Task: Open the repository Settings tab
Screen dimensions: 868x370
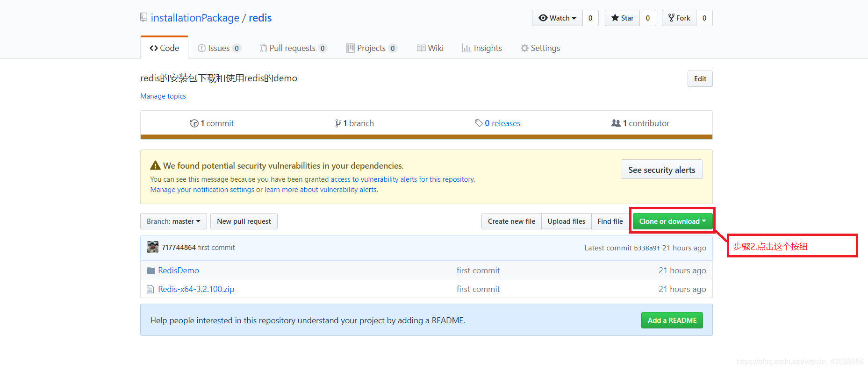Action: pos(540,48)
